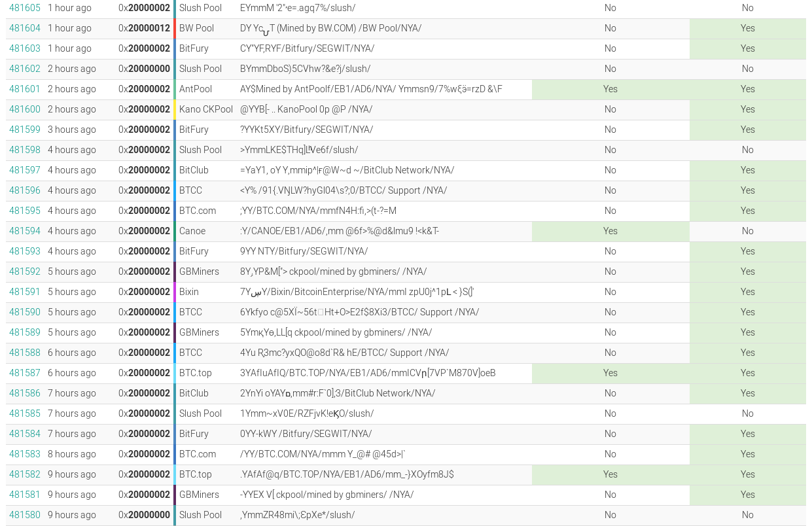Screen dimensions: 812x526
Task: View details for block 481595
Action: point(25,211)
